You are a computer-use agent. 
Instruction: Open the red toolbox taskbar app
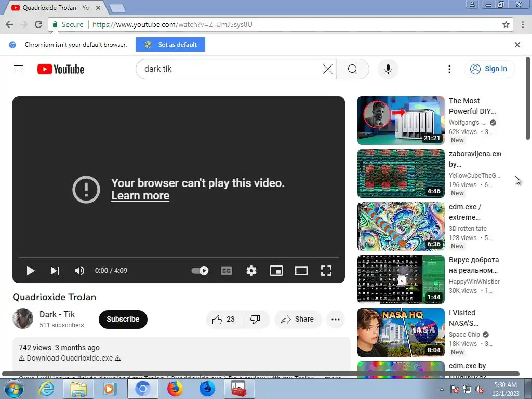pos(239,389)
